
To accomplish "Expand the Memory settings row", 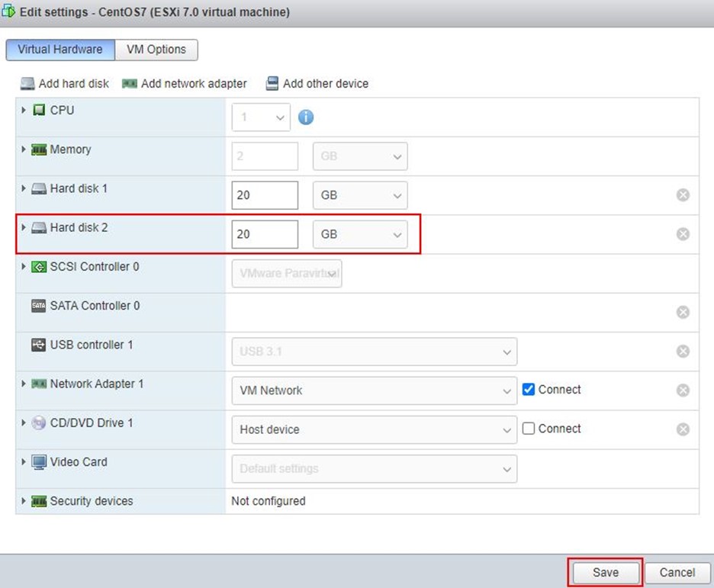I will (23, 149).
